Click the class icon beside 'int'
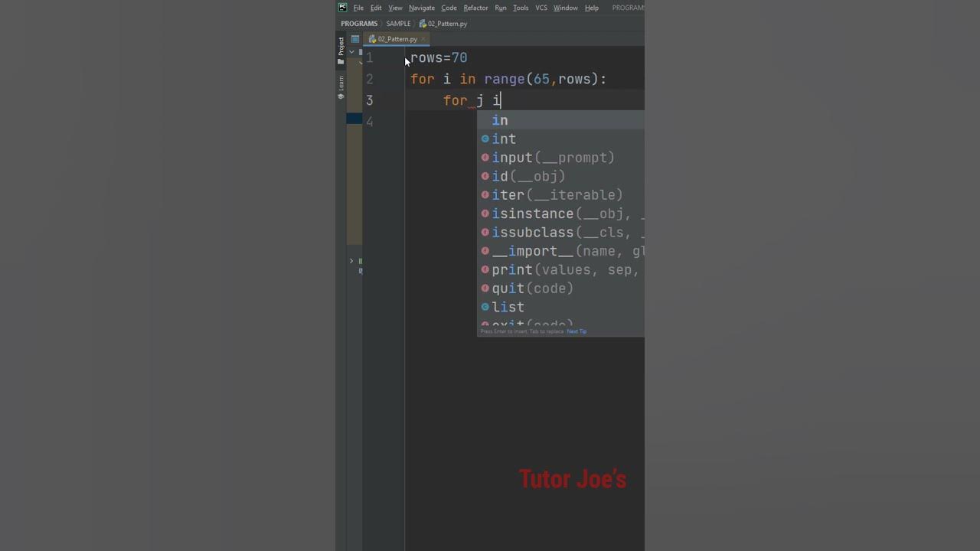Image resolution: width=980 pixels, height=551 pixels. [x=485, y=139]
